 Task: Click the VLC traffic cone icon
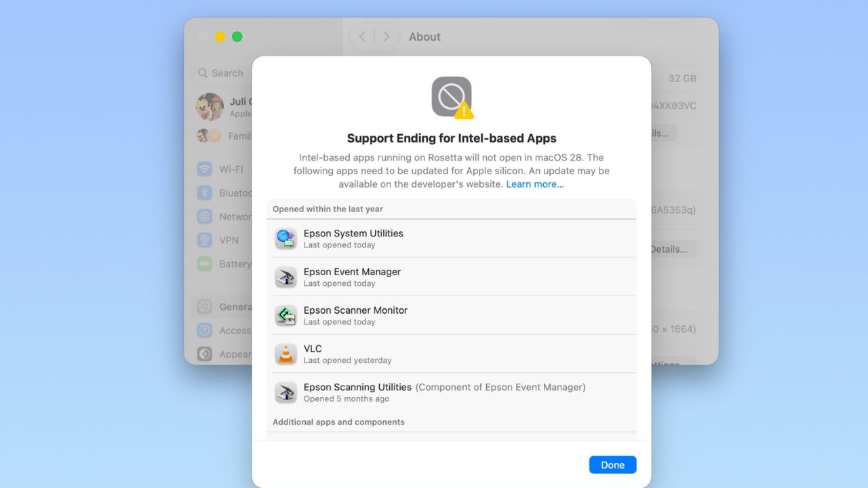pyautogui.click(x=285, y=354)
